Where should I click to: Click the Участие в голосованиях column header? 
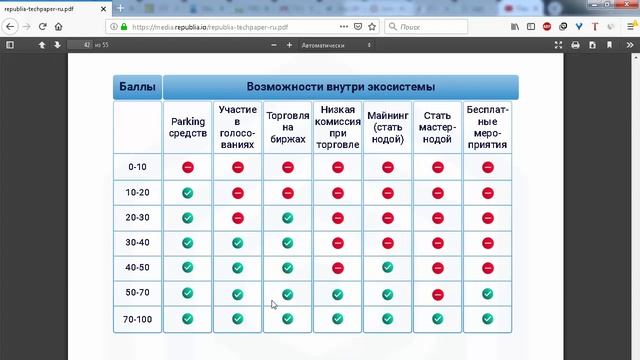tap(238, 127)
